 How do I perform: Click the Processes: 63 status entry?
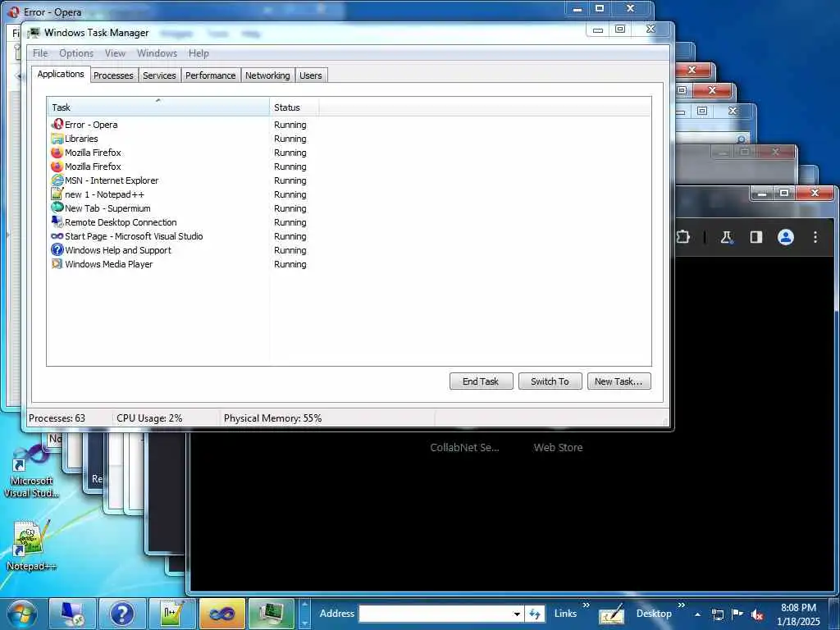click(x=57, y=418)
